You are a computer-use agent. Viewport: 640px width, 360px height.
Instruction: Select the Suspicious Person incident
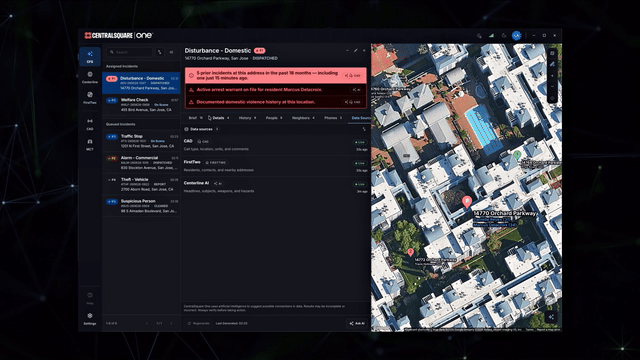[141, 206]
